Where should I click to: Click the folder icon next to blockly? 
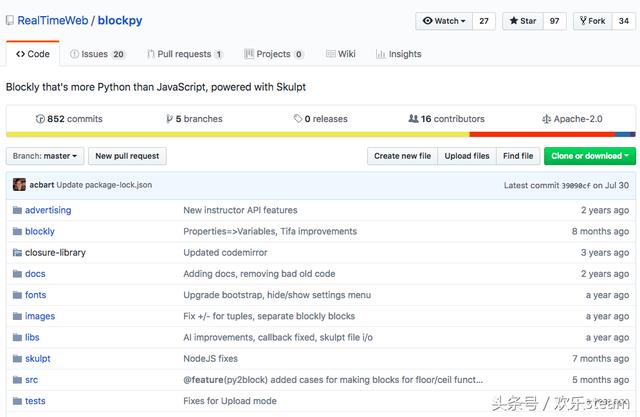pyautogui.click(x=17, y=231)
